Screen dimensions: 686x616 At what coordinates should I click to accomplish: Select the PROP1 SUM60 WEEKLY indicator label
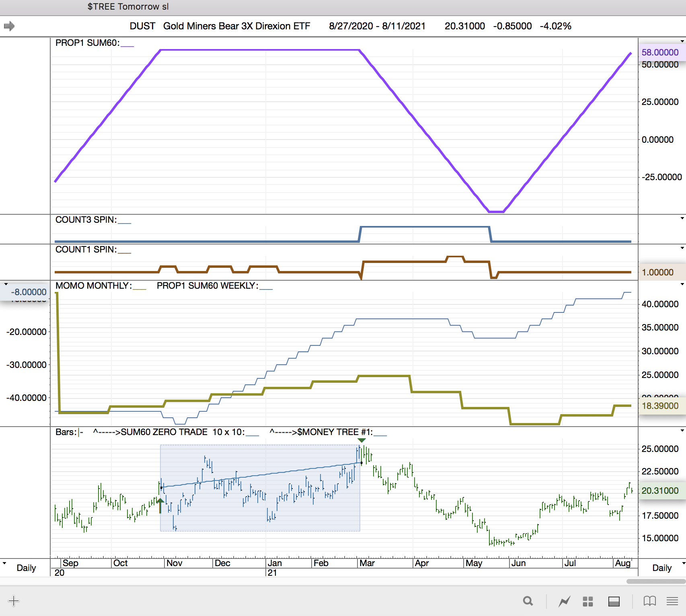[207, 285]
